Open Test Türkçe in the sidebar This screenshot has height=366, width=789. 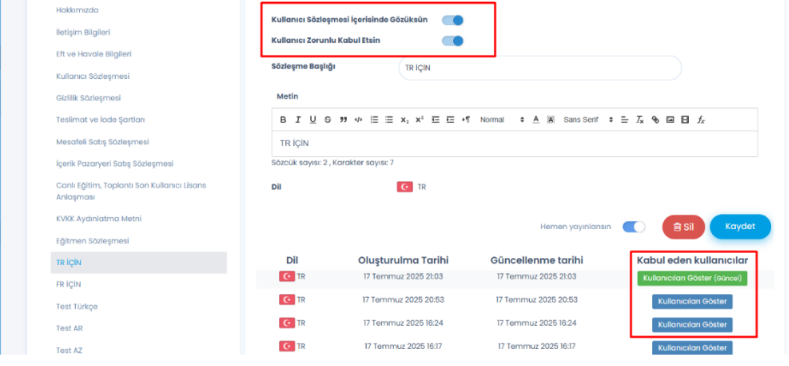pos(77,307)
